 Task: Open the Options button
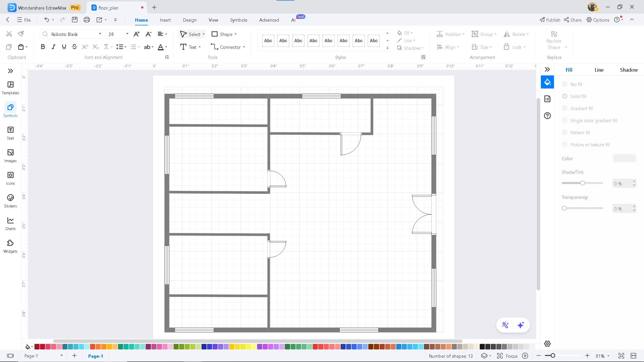click(598, 20)
